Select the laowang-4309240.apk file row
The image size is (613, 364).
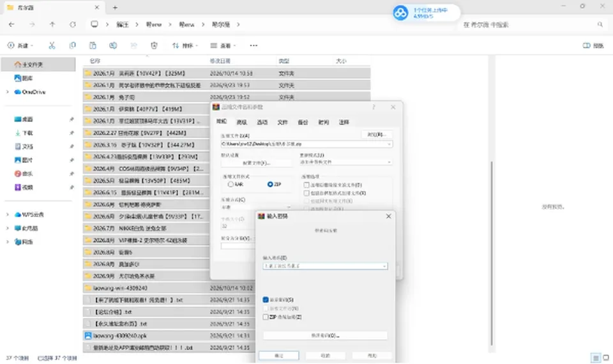click(169, 336)
